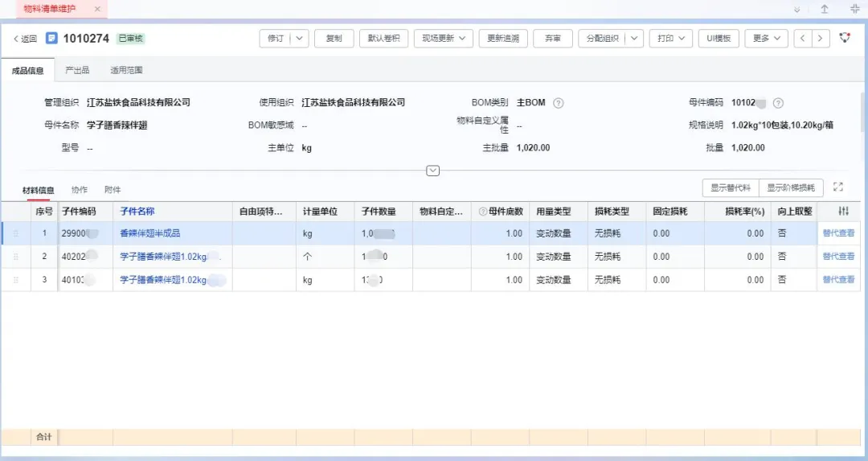Click the 返回 back arrow

coord(25,39)
